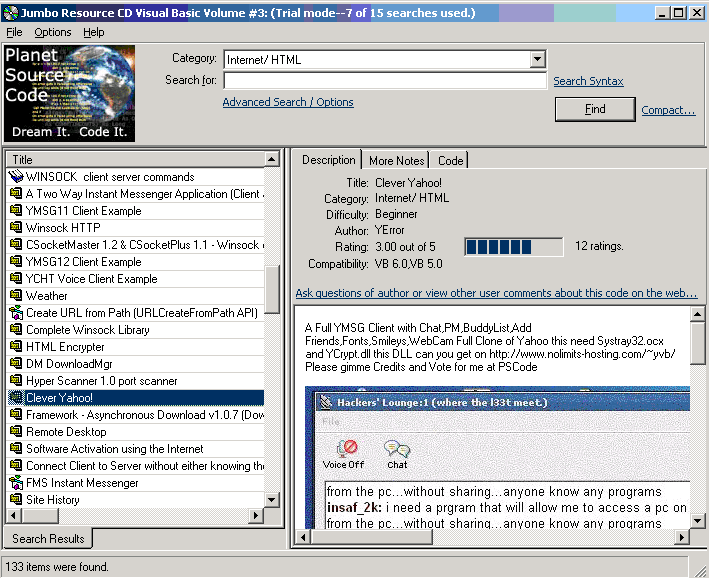
Task: Click the Title column header
Action: (135, 159)
